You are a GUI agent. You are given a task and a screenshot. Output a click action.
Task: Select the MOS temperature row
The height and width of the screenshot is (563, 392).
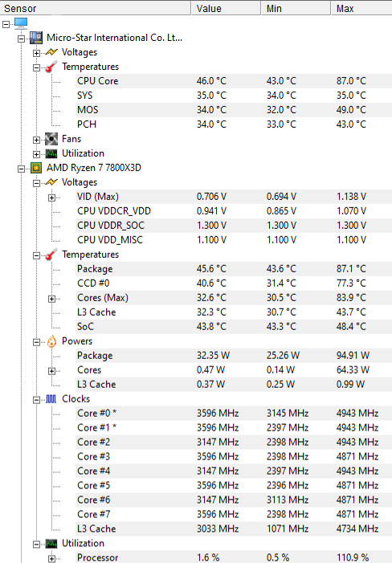[x=234, y=110]
